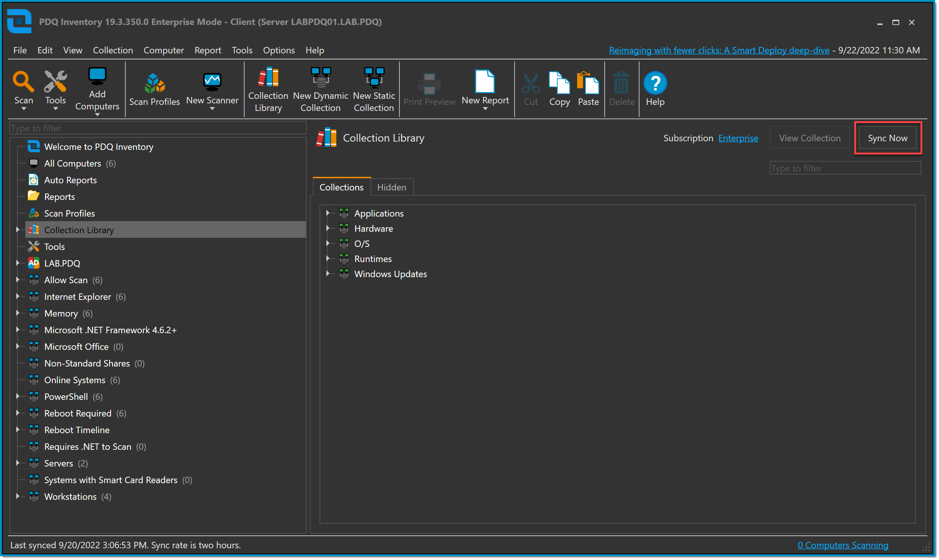Select Microsoft .NET Framework 4.6.2+ collection
Viewport: 939px width, 560px height.
click(110, 330)
